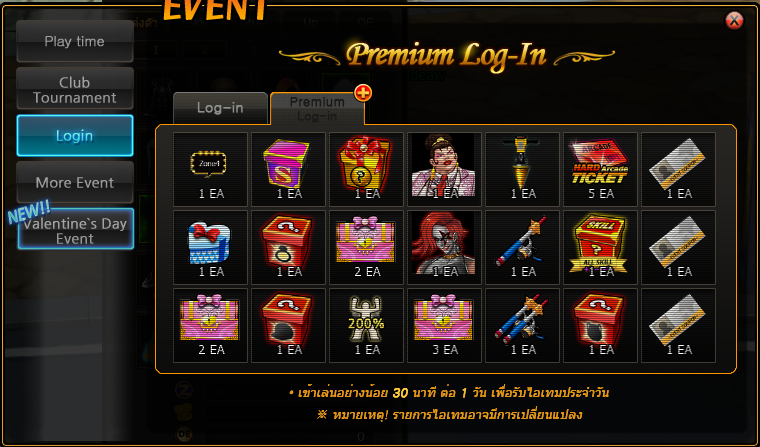Click the purple S box reward
760x447 pixels.
(288, 169)
